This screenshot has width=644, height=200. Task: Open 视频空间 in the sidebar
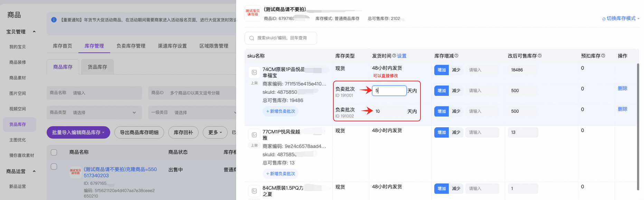click(x=18, y=109)
